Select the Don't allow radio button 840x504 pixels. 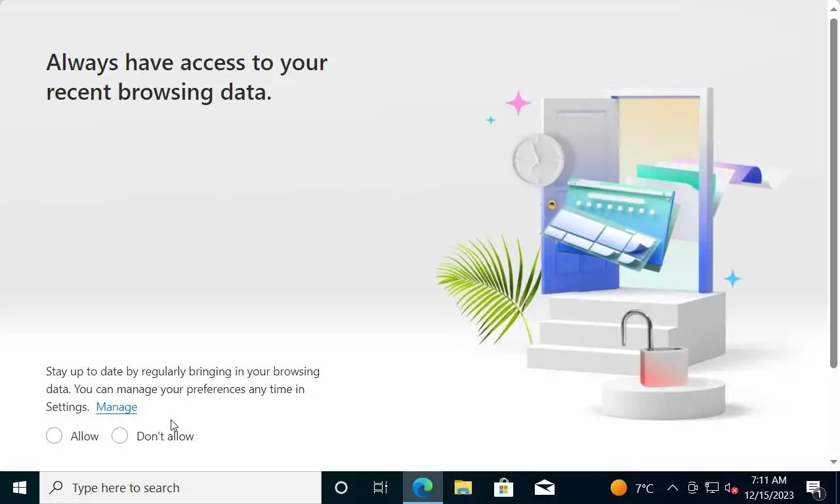pyautogui.click(x=119, y=436)
